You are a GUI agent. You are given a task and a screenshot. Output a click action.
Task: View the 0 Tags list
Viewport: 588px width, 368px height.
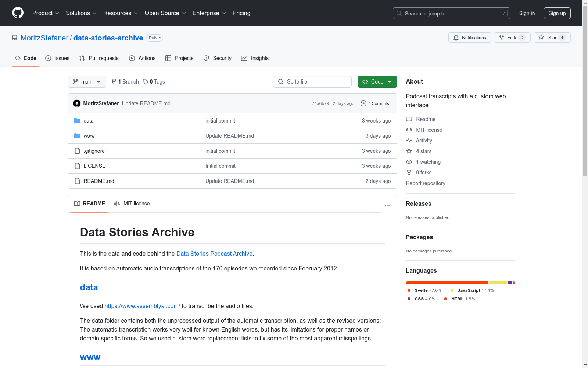click(154, 82)
